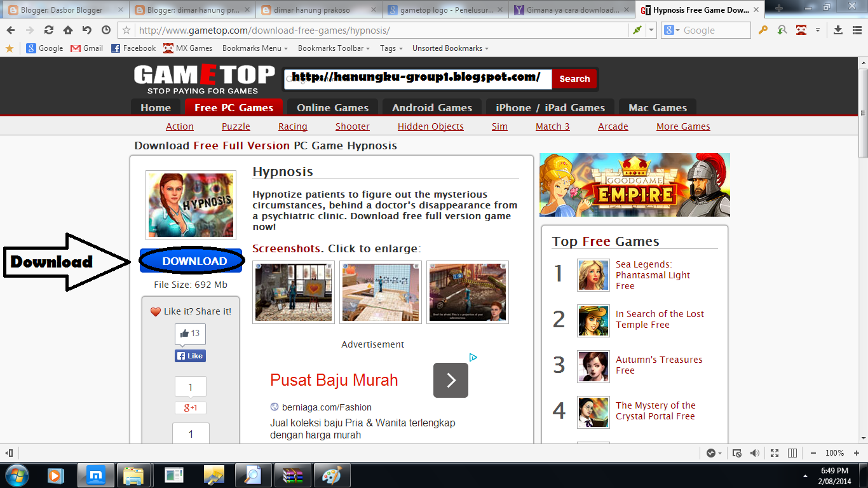Viewport: 868px width, 488px height.
Task: Mute page sound via the speaker icon
Action: [x=755, y=453]
